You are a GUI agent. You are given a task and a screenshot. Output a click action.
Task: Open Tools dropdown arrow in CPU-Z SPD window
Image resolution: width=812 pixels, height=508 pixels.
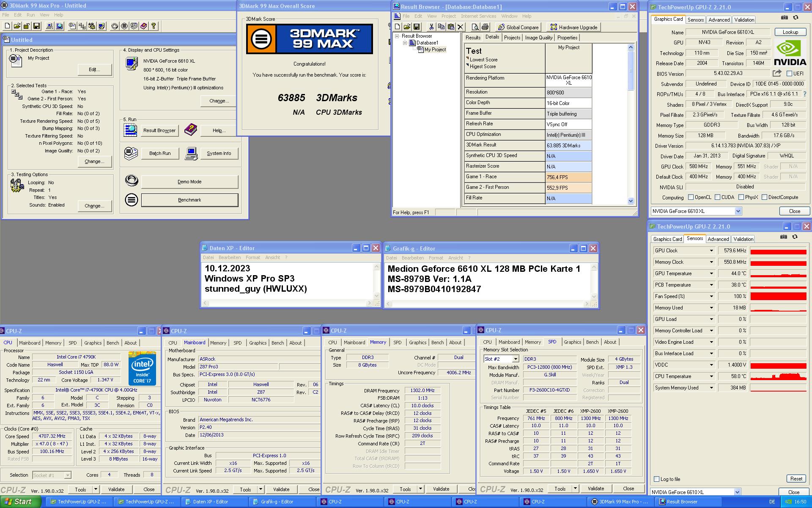point(575,489)
